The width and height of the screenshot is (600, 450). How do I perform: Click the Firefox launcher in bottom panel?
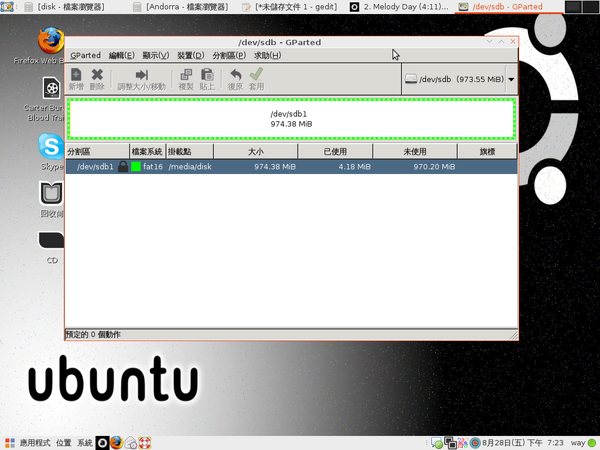(116, 443)
